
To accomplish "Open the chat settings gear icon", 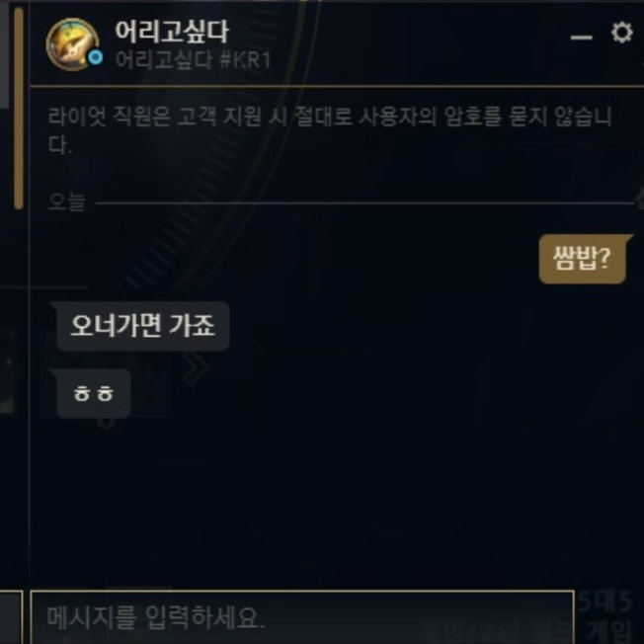I will (622, 33).
